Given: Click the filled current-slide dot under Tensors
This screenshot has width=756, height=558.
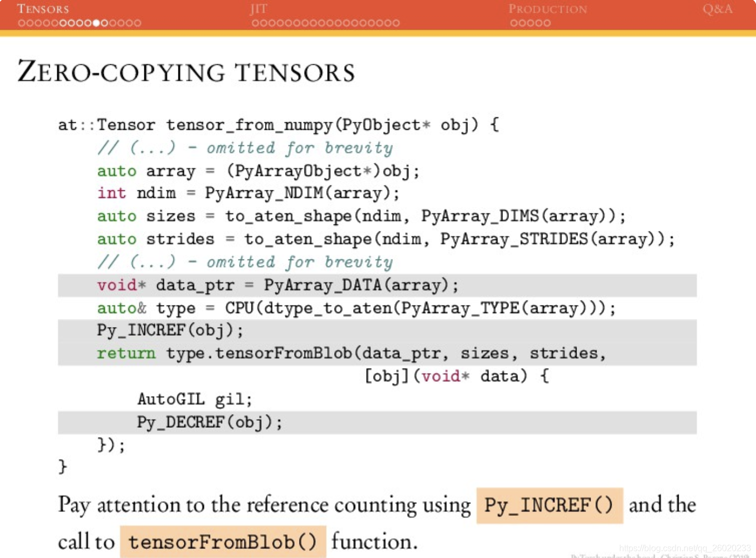Looking at the screenshot, I should tap(96, 23).
